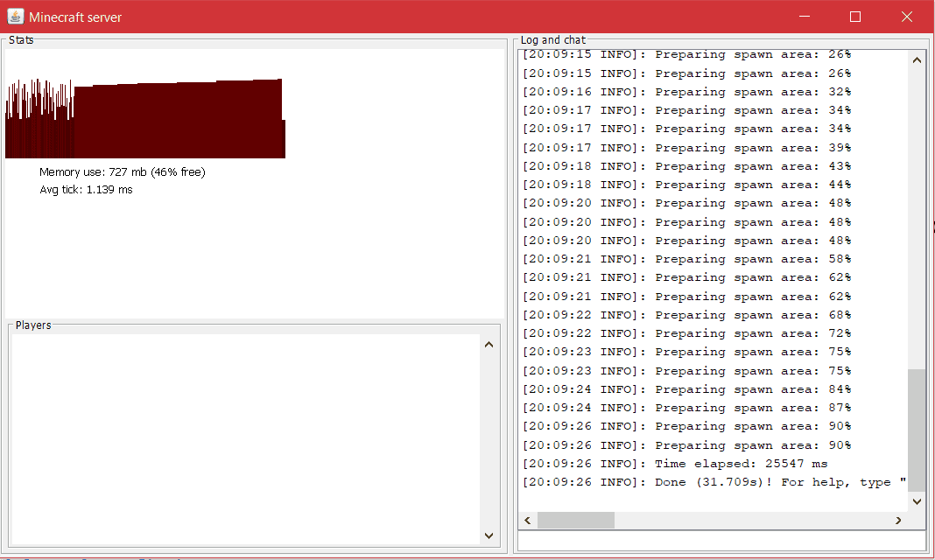The width and height of the screenshot is (935, 560).
Task: Click the log's vertical scrollbar thumb
Action: tap(917, 429)
